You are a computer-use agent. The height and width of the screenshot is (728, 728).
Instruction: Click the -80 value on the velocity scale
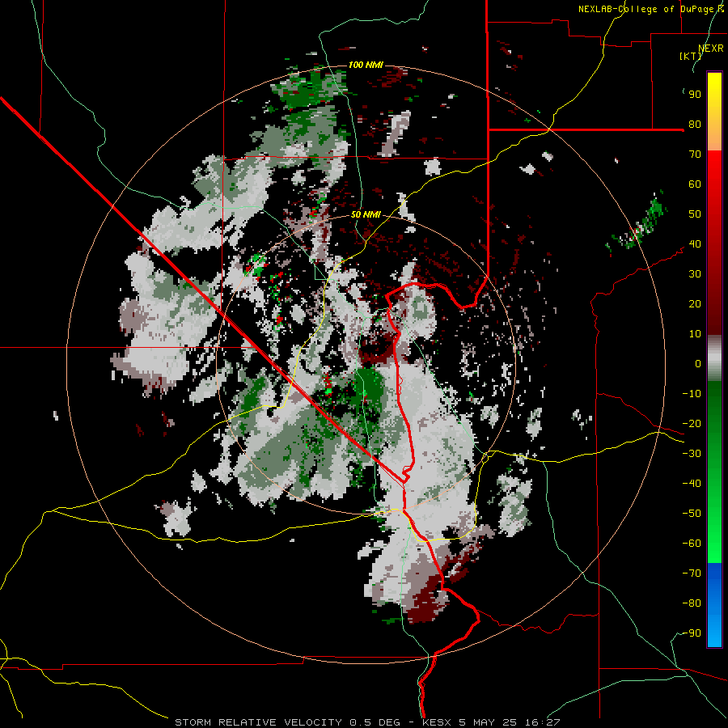(x=692, y=603)
